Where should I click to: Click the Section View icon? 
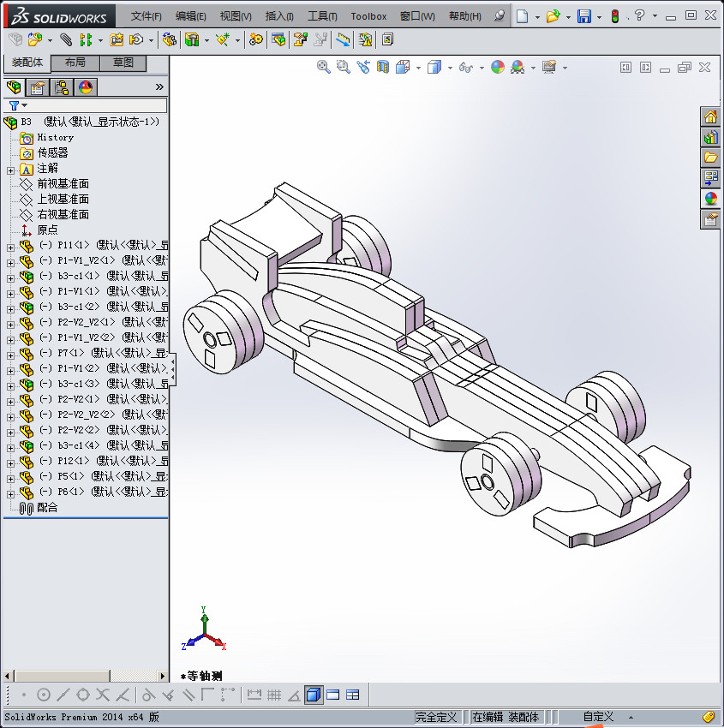pos(380,67)
